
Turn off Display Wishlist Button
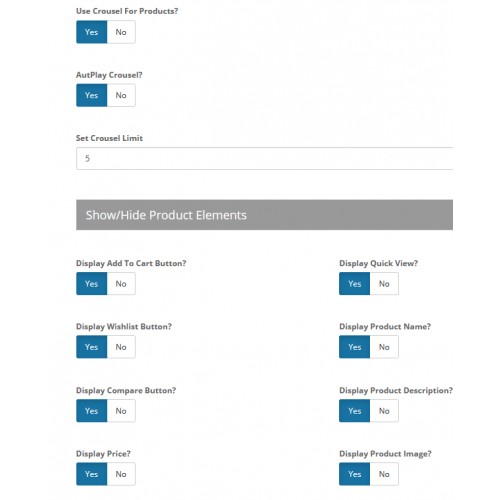(x=121, y=347)
